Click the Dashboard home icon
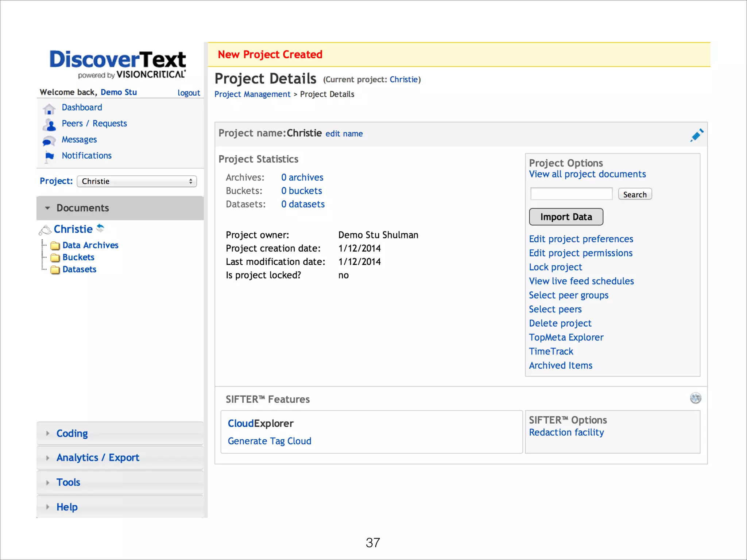747x560 pixels. tap(49, 109)
